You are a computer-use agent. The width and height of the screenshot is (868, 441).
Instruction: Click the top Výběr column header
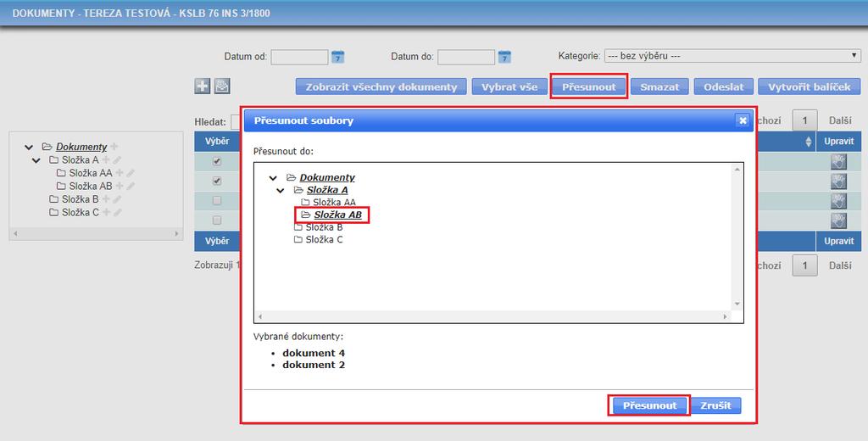[217, 142]
